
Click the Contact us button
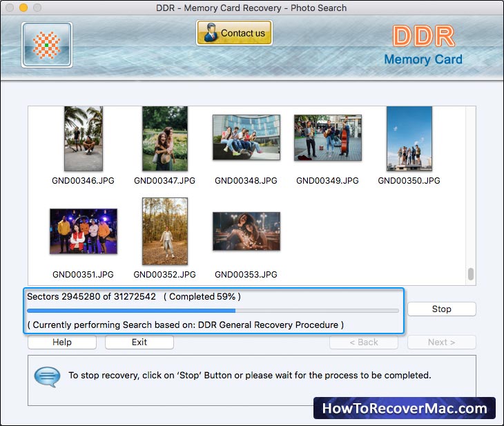[234, 32]
